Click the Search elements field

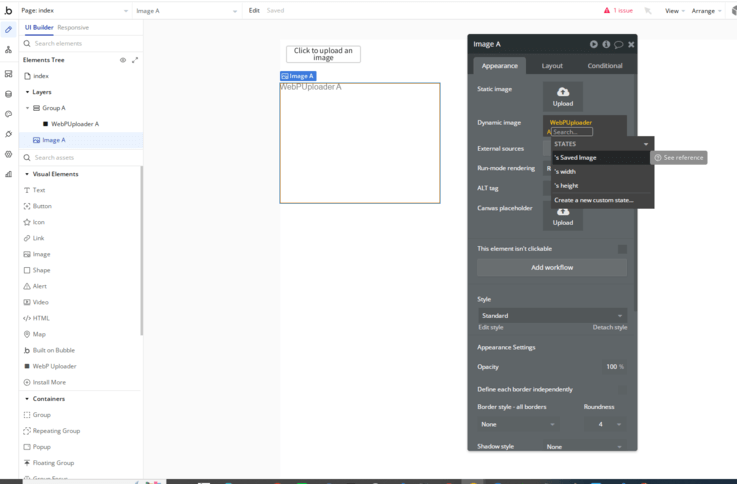click(81, 43)
